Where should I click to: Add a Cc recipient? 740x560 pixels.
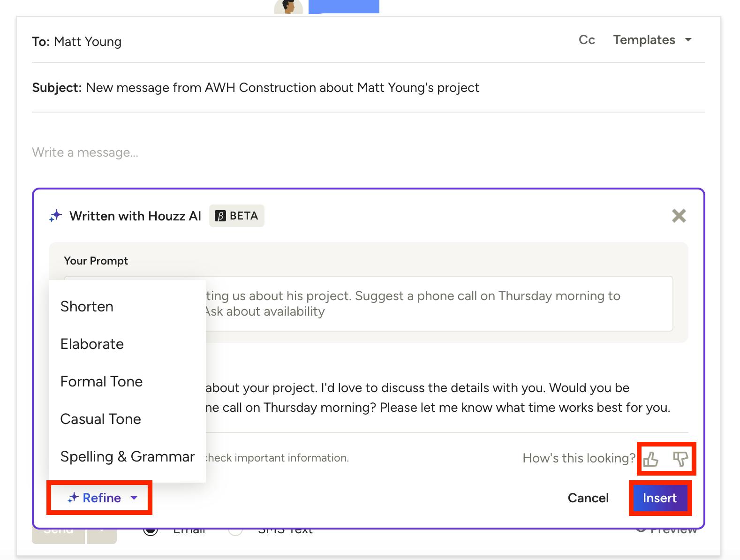pos(587,40)
